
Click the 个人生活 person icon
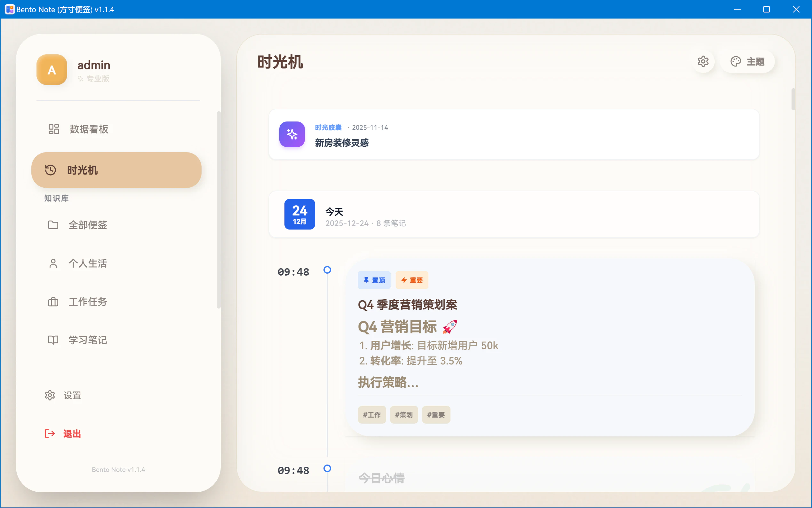(x=53, y=263)
